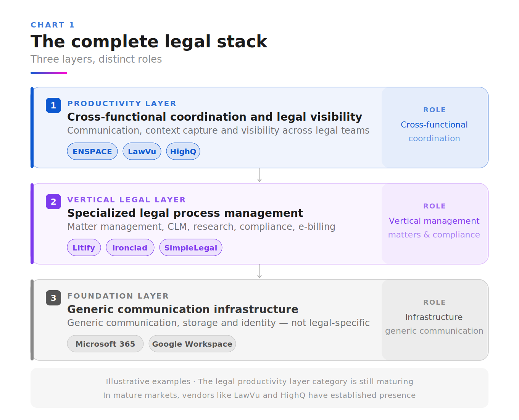The width and height of the screenshot is (519, 420).
Task: Select the Litify pill tag
Action: [x=84, y=247]
